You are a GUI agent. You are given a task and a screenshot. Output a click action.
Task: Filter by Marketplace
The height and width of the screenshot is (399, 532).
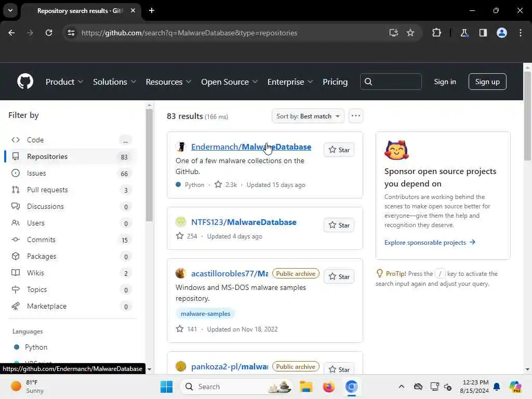[71, 306]
